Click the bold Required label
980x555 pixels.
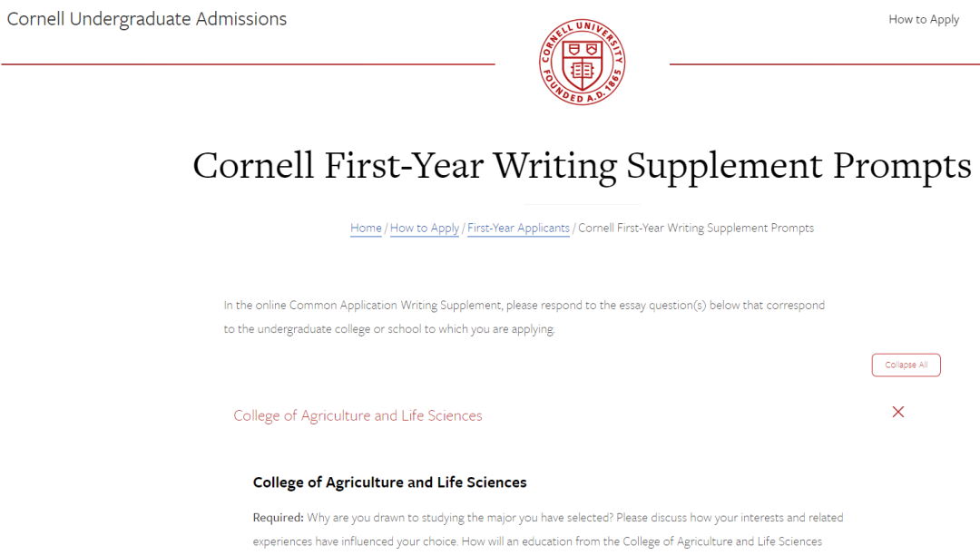click(279, 518)
